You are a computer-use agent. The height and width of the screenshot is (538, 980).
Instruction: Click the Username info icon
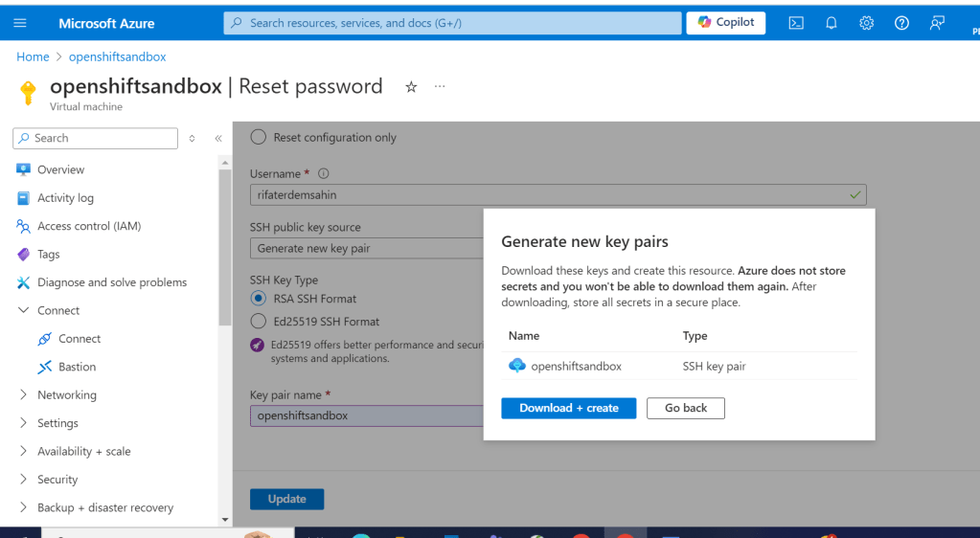(x=323, y=173)
